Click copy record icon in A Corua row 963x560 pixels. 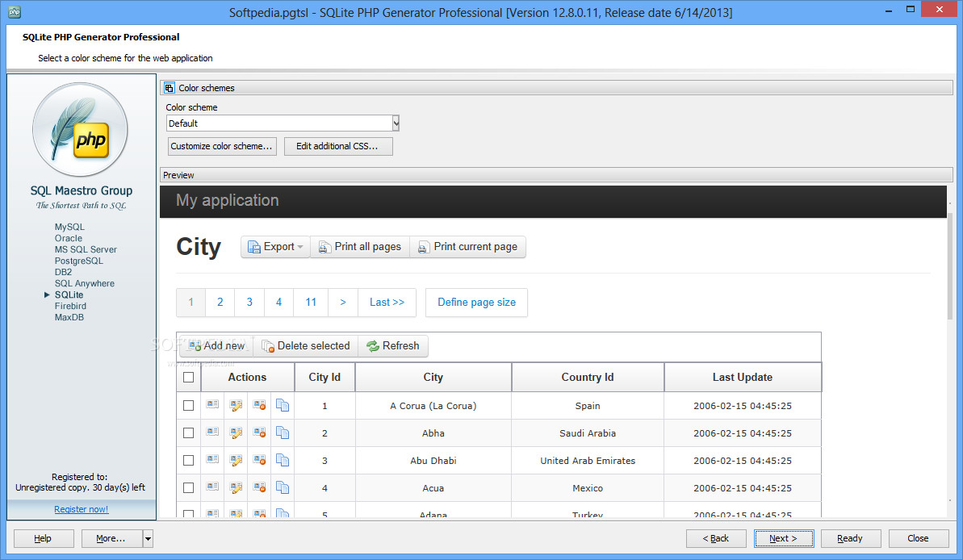[283, 405]
